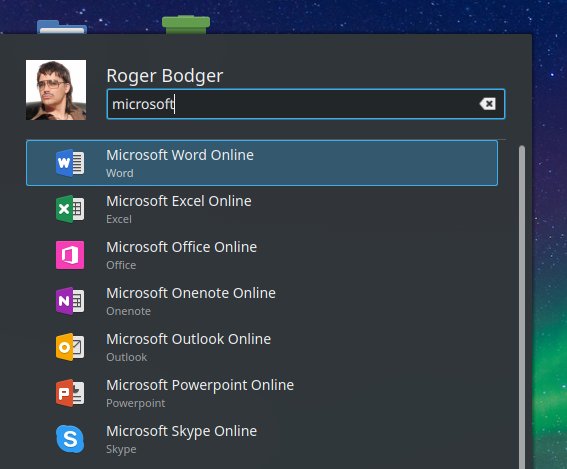Select Microsoft Excel Online title text
The image size is (567, 469).
coord(179,201)
